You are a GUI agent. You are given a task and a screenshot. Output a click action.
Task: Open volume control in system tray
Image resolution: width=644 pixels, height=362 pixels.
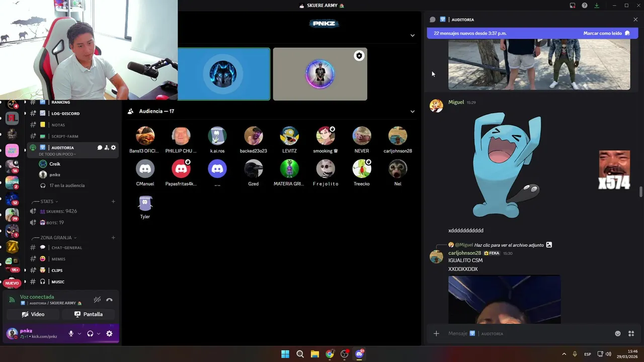[608, 354]
